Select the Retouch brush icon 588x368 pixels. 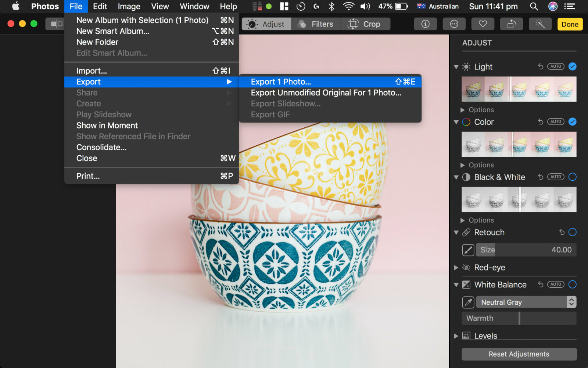[x=467, y=250]
